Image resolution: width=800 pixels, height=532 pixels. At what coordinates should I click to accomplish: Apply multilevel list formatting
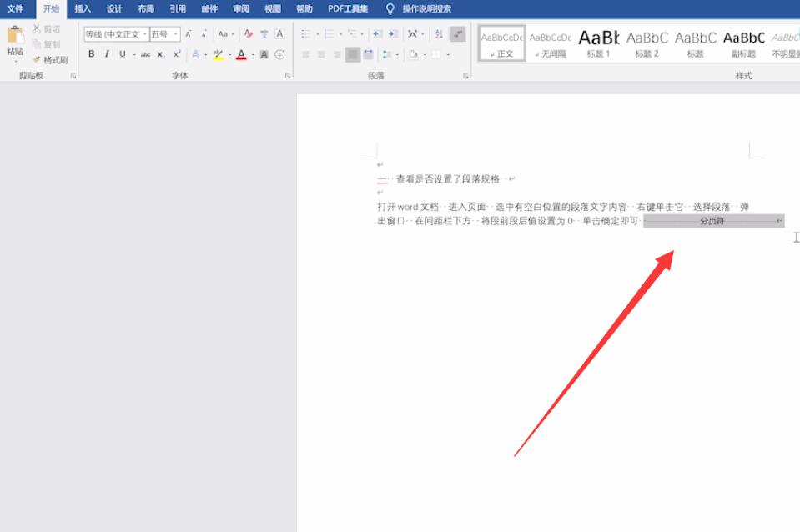point(353,34)
